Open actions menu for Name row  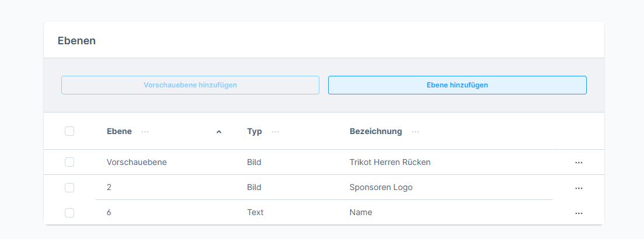pos(579,213)
